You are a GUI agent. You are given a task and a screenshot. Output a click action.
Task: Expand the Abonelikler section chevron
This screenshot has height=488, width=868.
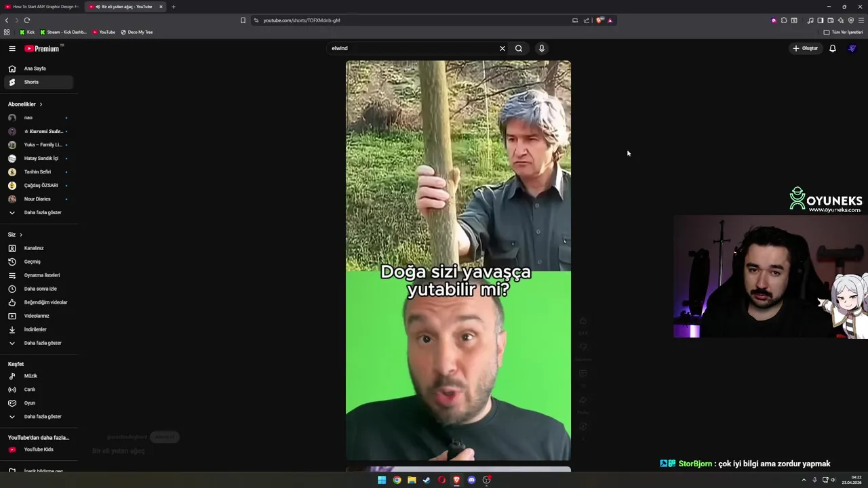(x=41, y=104)
